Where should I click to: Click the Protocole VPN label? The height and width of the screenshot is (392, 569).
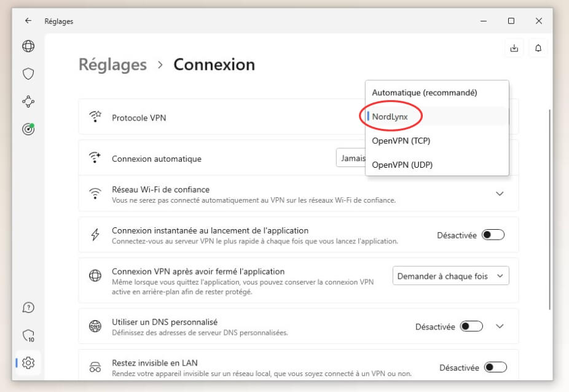click(x=139, y=118)
